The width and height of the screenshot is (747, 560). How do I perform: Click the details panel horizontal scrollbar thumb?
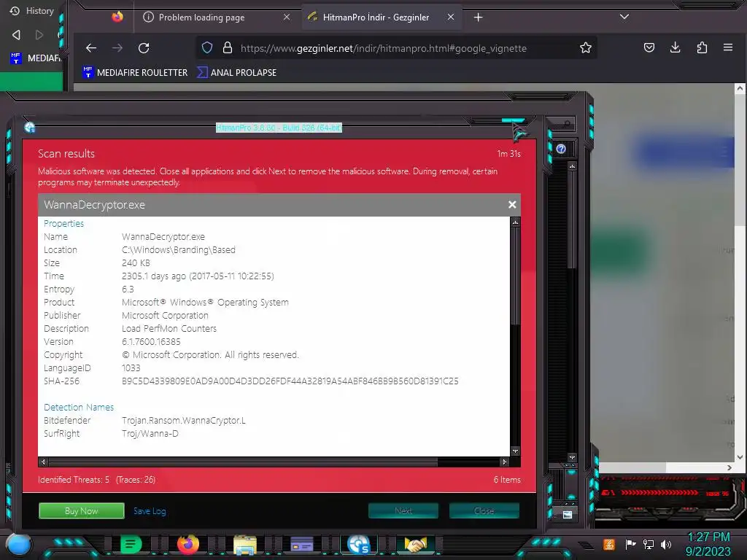click(x=243, y=462)
